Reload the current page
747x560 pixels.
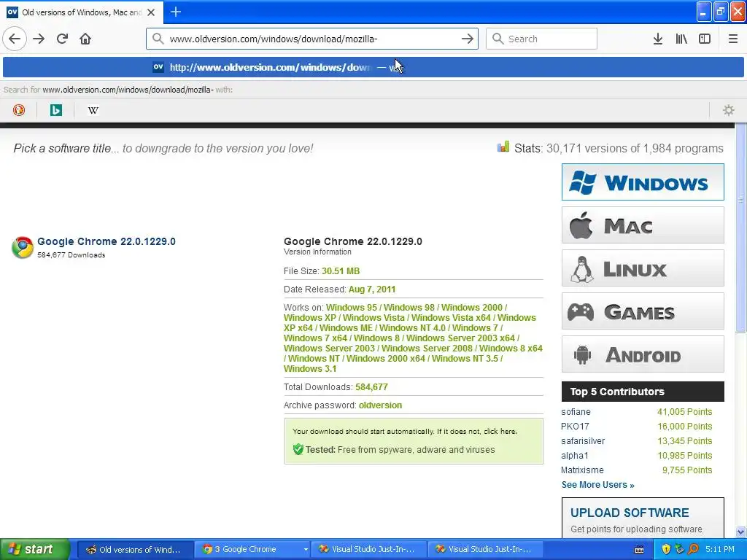click(63, 39)
